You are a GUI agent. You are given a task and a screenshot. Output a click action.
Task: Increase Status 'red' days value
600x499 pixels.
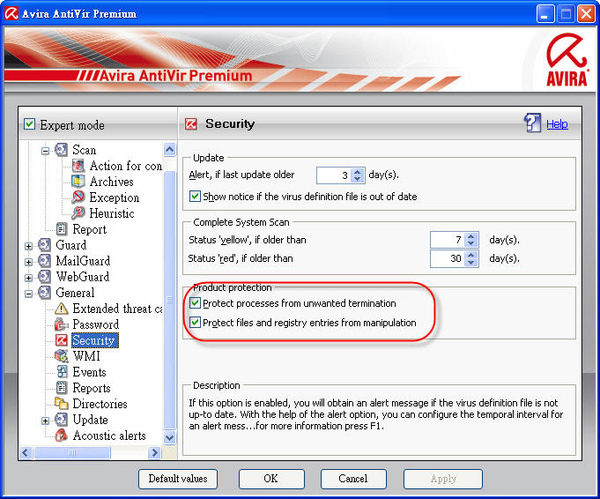471,255
